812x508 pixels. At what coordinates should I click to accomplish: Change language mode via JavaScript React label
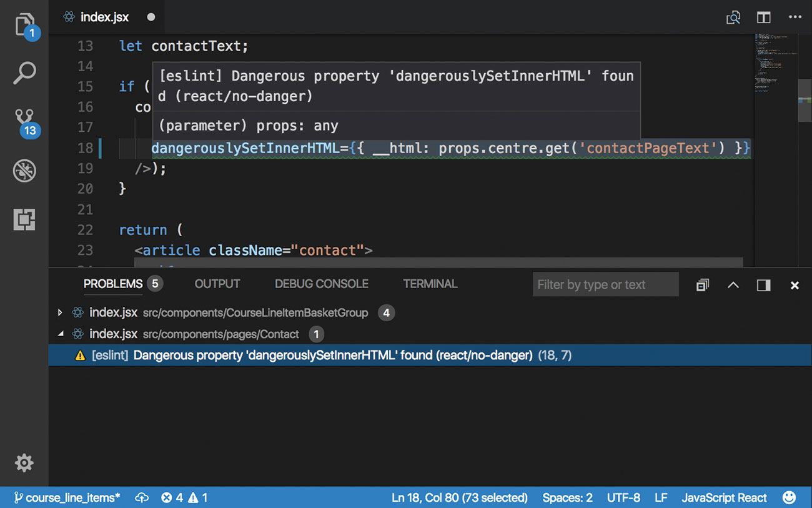coord(724,497)
